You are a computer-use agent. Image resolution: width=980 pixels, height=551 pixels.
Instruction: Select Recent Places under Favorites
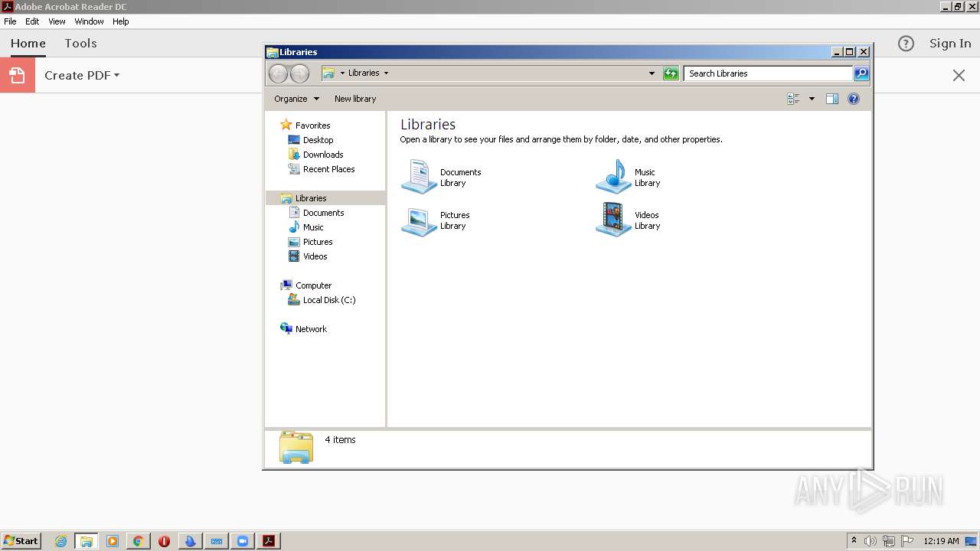click(x=328, y=169)
